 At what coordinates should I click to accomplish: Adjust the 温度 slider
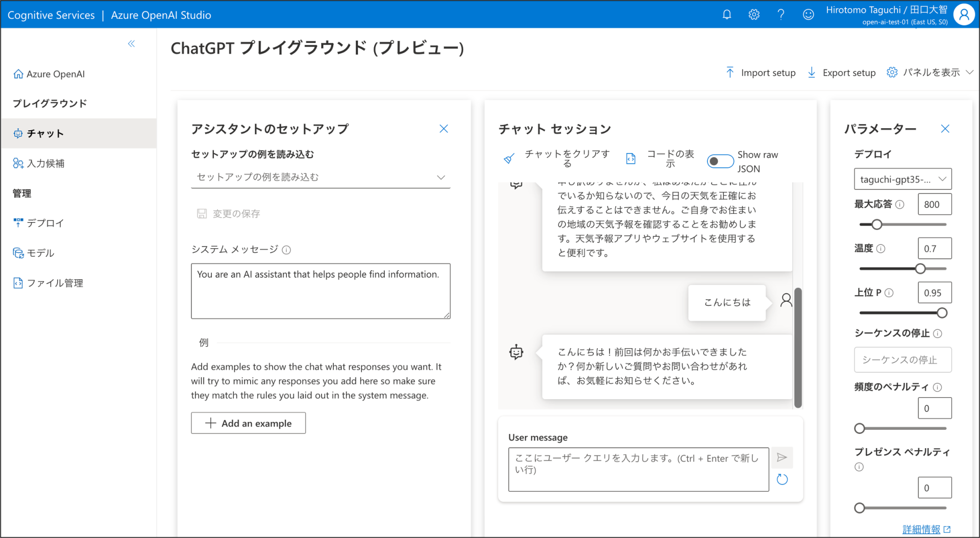pyautogui.click(x=920, y=268)
